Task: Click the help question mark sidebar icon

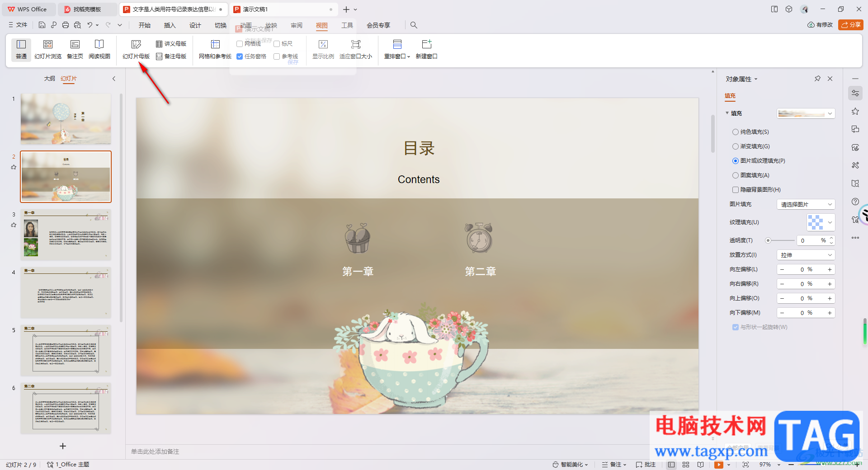Action: coord(855,202)
